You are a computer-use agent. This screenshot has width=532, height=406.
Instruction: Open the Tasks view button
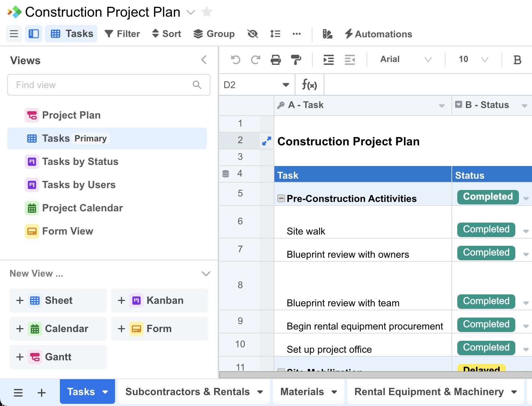pyautogui.click(x=71, y=34)
